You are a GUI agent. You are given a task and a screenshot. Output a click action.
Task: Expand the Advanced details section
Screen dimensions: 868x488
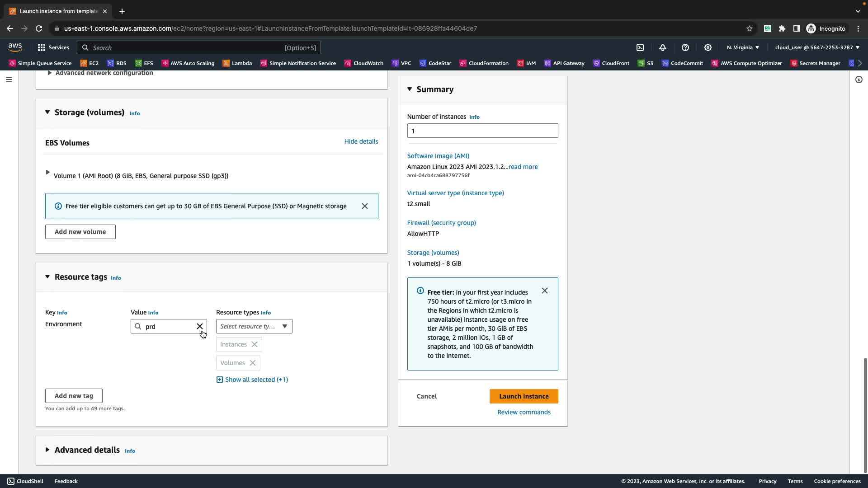click(47, 450)
